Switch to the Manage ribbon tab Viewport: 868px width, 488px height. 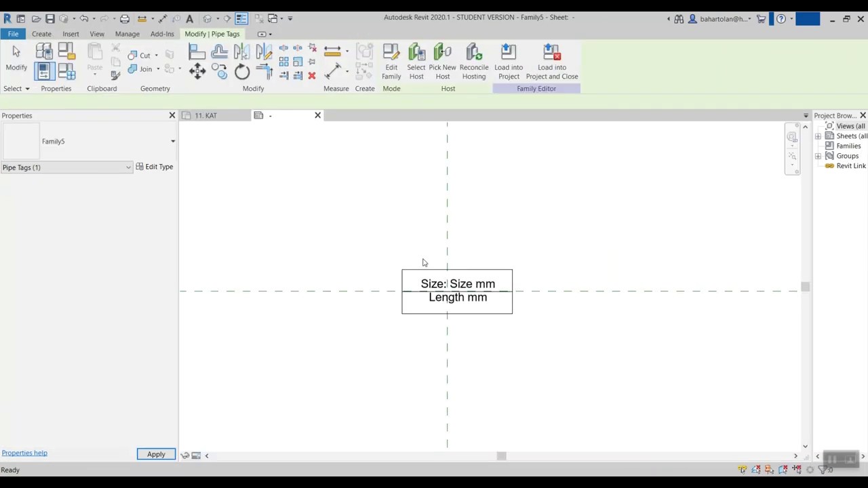pyautogui.click(x=127, y=34)
